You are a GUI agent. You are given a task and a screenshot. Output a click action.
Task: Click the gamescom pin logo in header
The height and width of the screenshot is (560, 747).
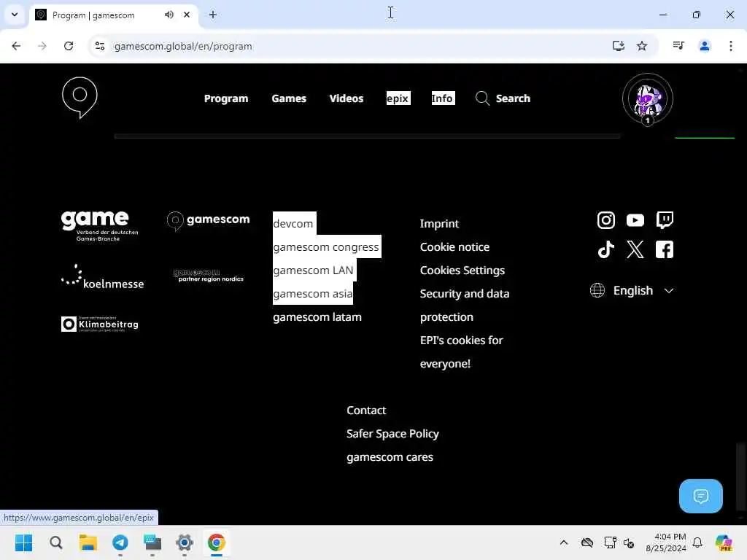(80, 98)
